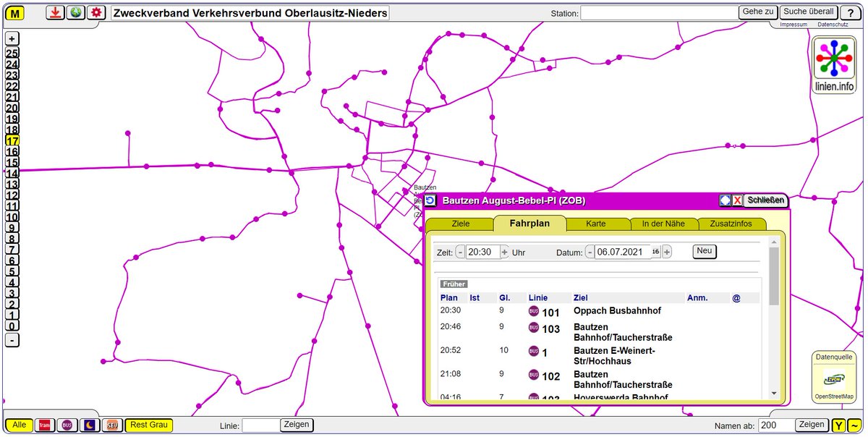Click the Linie input field
This screenshot has width=868, height=437.
260,425
